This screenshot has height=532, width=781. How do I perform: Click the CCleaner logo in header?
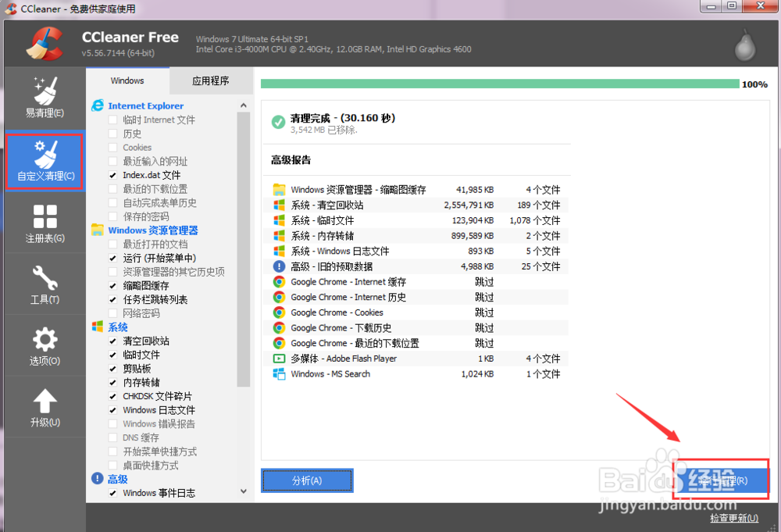click(x=45, y=44)
